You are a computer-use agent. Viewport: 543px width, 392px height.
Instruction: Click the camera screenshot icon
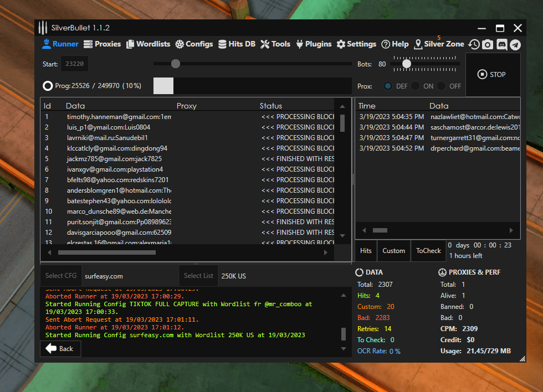[488, 44]
